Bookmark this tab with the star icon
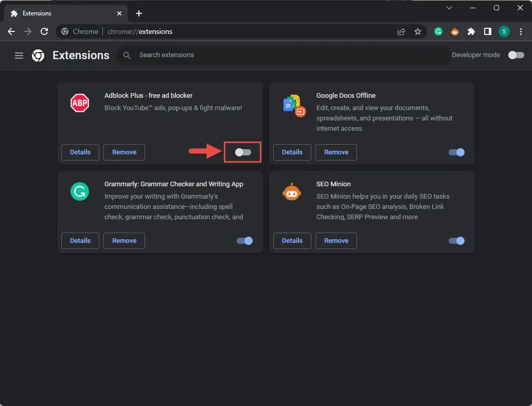This screenshot has height=406, width=532. (x=418, y=31)
